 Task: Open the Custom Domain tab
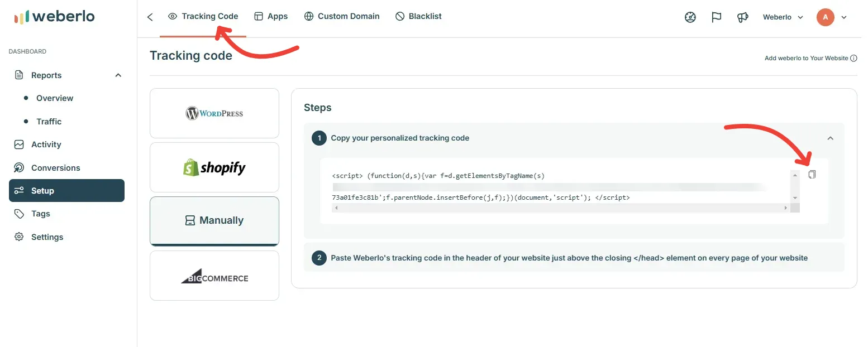click(342, 17)
